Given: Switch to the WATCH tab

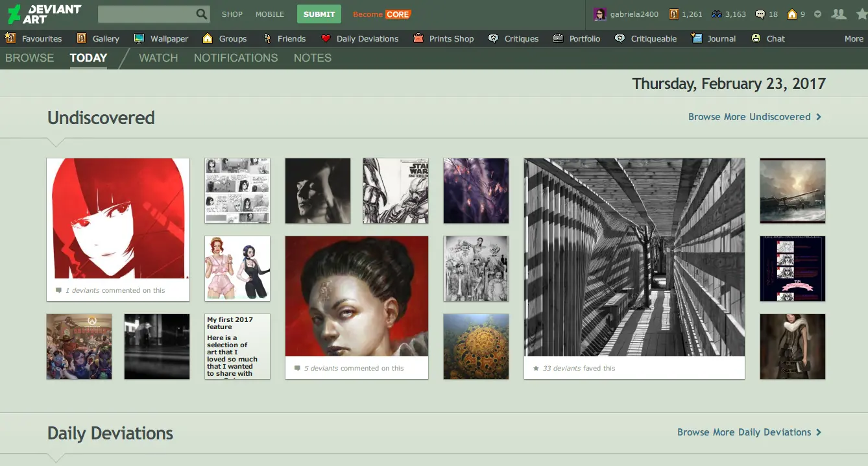Looking at the screenshot, I should click(158, 58).
